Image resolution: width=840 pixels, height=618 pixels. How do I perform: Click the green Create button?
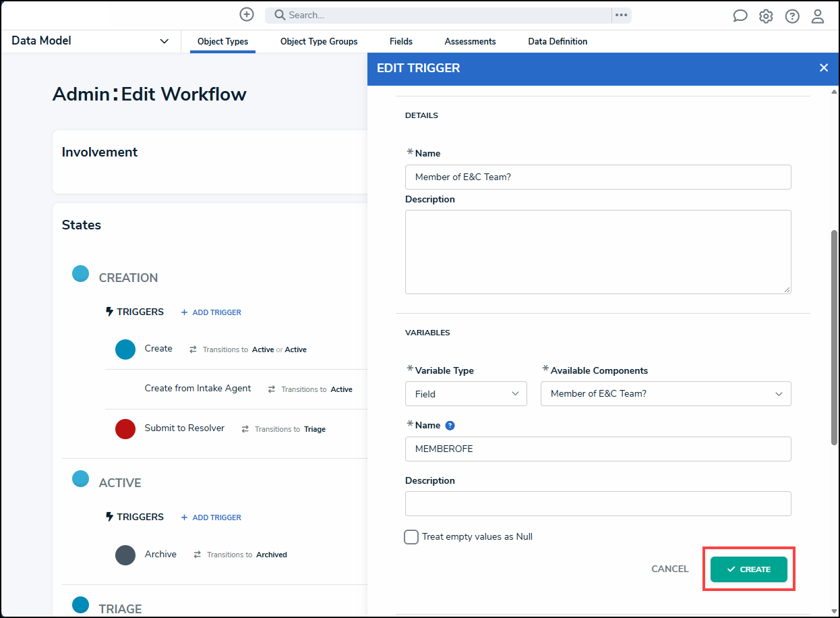[749, 569]
